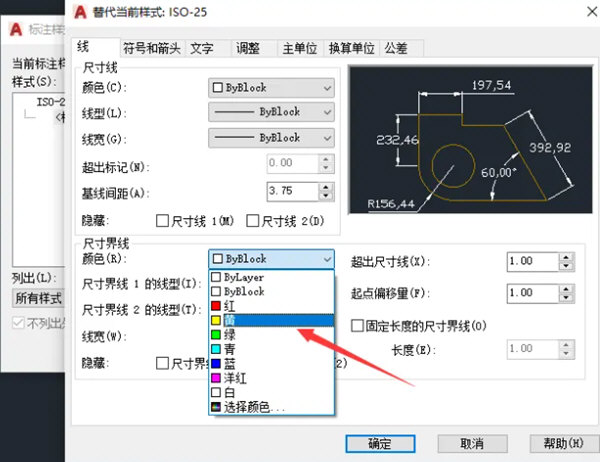
Task: Open 线宽(G) ByBlock dropdown
Action: click(271, 138)
